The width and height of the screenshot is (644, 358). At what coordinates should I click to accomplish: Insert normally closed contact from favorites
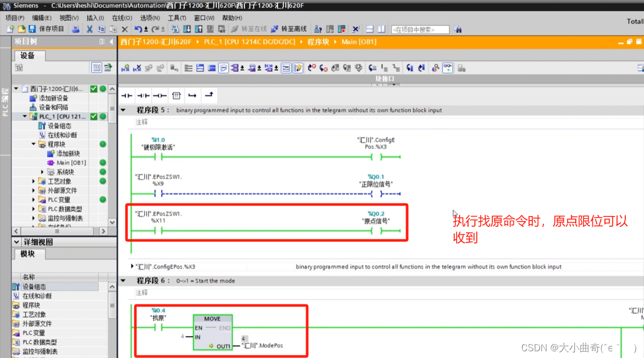[x=143, y=95]
